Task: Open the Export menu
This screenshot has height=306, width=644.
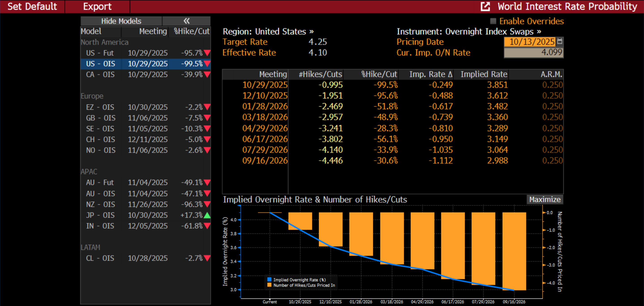Action: 97,6
